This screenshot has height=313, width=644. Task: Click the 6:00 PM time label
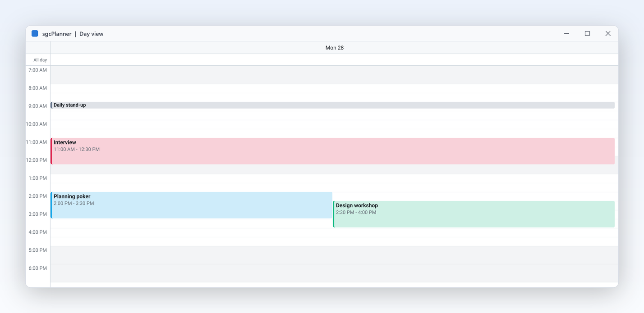pos(38,268)
